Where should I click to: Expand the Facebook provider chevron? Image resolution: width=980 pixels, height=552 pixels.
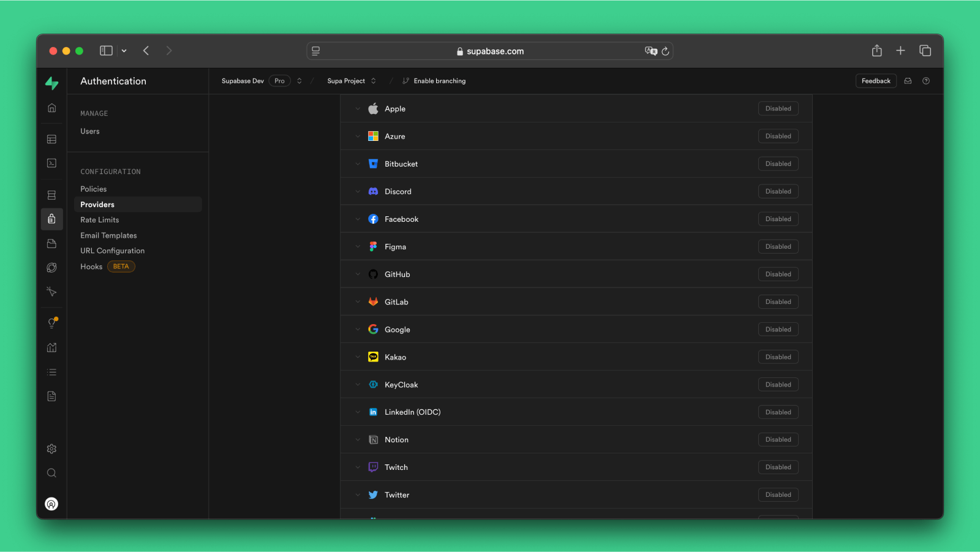tap(358, 219)
